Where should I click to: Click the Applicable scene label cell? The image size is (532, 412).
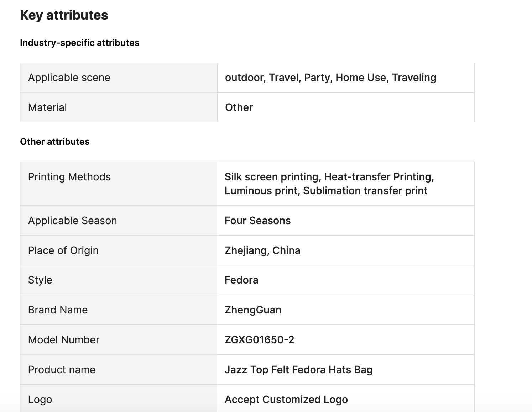point(119,78)
